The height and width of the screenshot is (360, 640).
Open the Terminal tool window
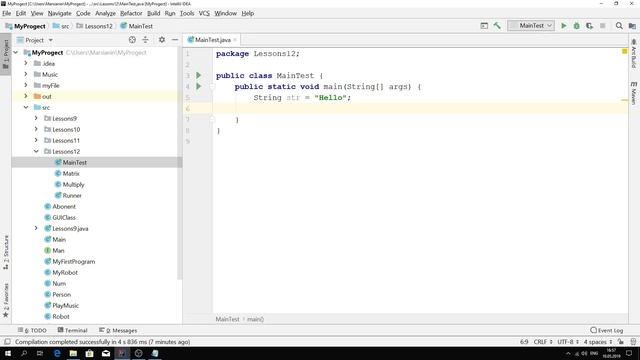coord(73,330)
